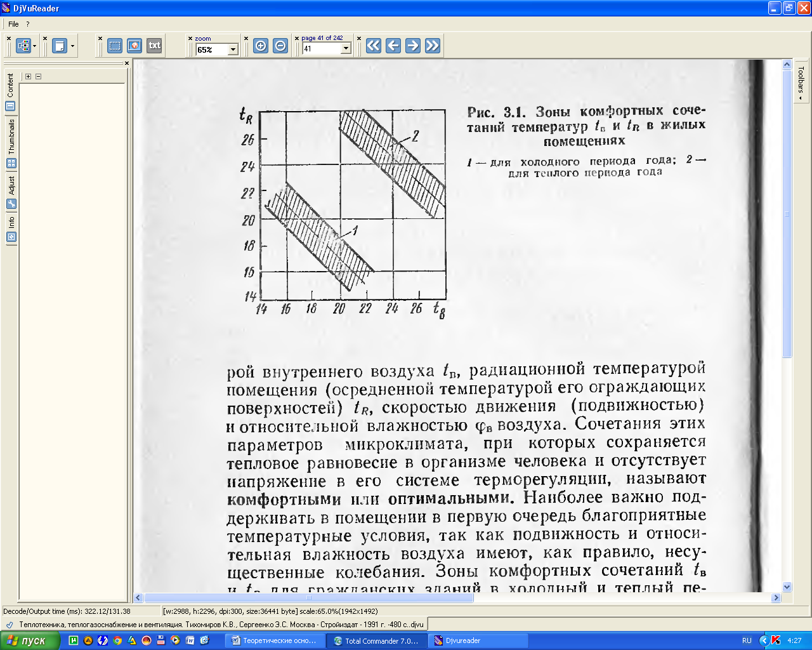Switch to the Adjust sidebar tab
Viewport: 812px width, 650px height.
(x=11, y=192)
